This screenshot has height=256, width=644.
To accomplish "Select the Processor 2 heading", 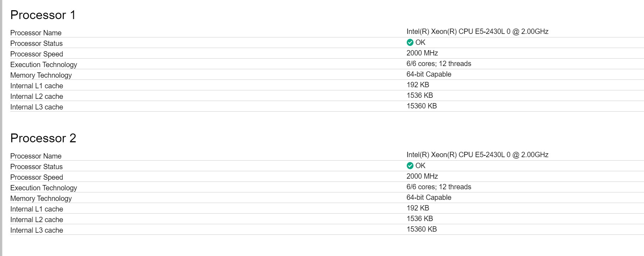I will pyautogui.click(x=43, y=138).
